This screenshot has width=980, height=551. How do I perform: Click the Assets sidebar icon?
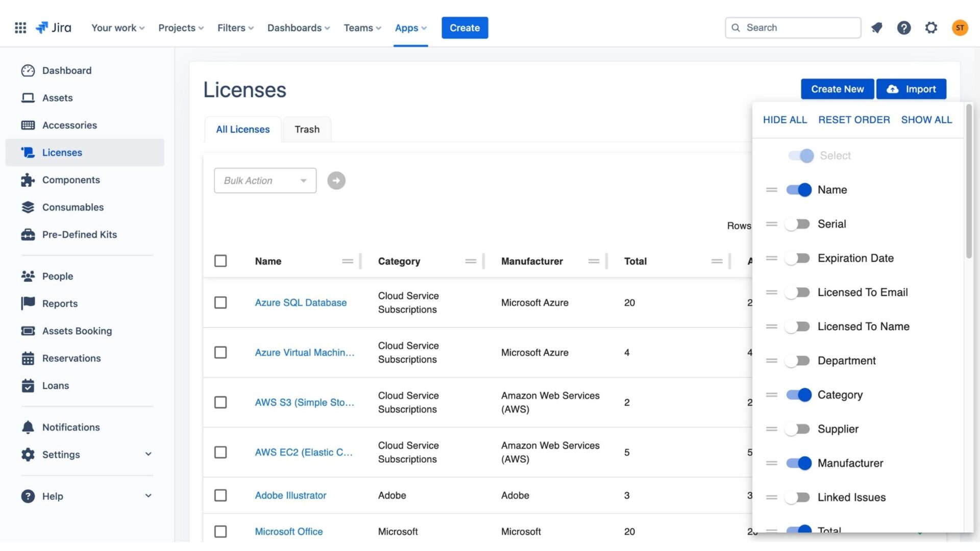(27, 97)
